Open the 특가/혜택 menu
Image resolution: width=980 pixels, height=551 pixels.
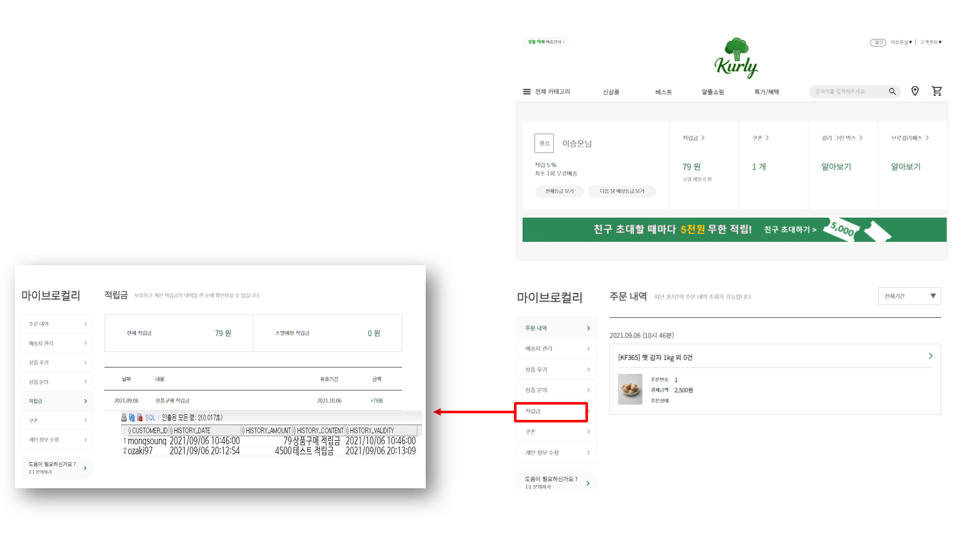coord(767,92)
